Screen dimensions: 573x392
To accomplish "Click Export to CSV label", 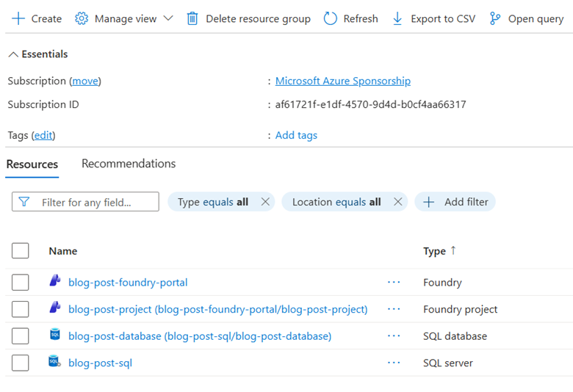I will tap(443, 18).
